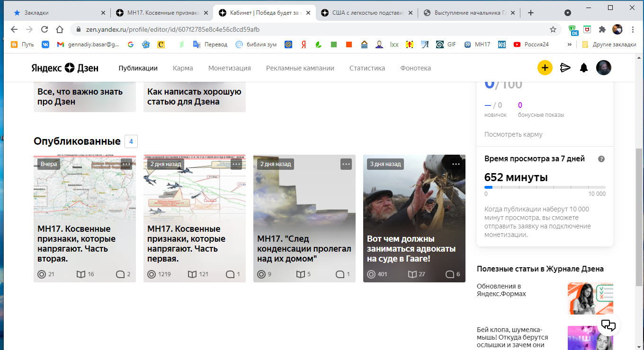This screenshot has height=350, width=644.
Task: Click the Яндекс.Формах article thumbnail image
Action: (x=590, y=298)
